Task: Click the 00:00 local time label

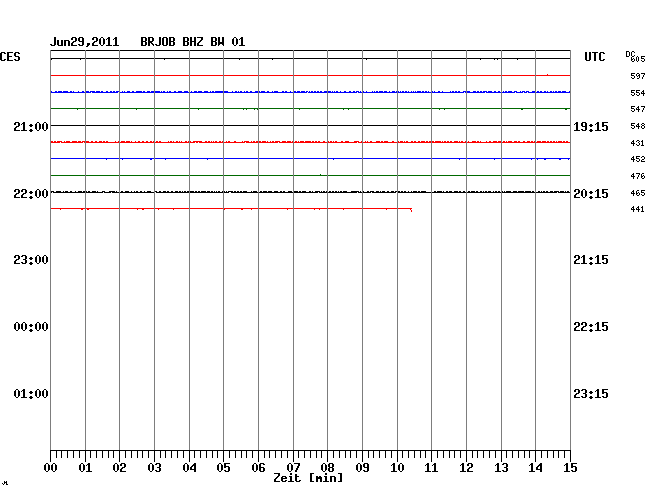Action: (x=31, y=327)
